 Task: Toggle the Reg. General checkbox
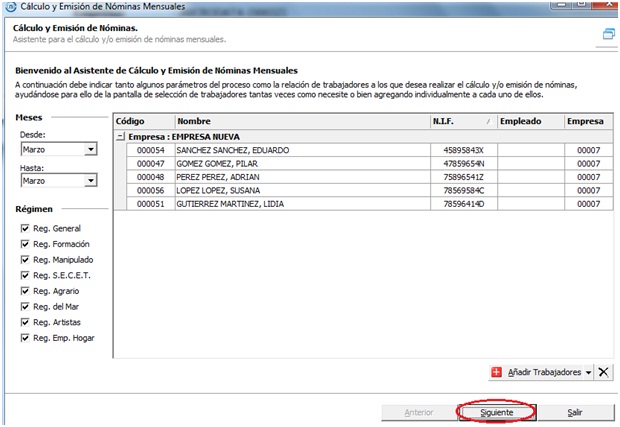pos(25,228)
